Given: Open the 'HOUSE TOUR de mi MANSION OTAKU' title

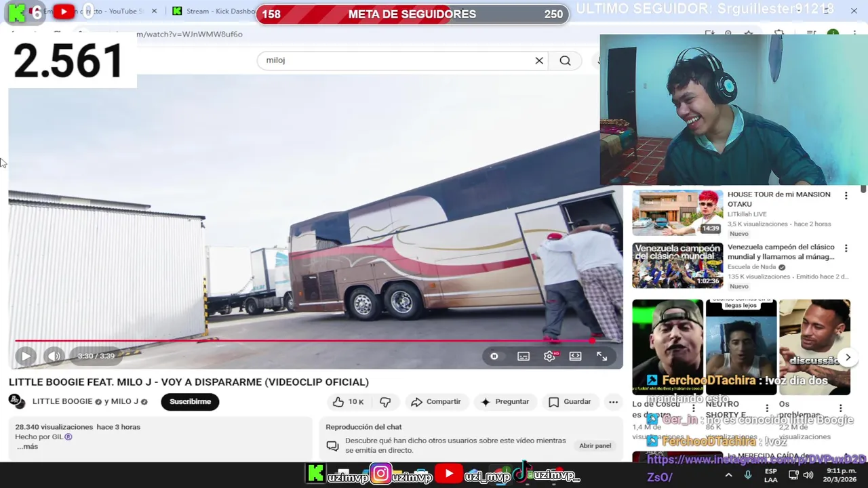Looking at the screenshot, I should [x=778, y=199].
